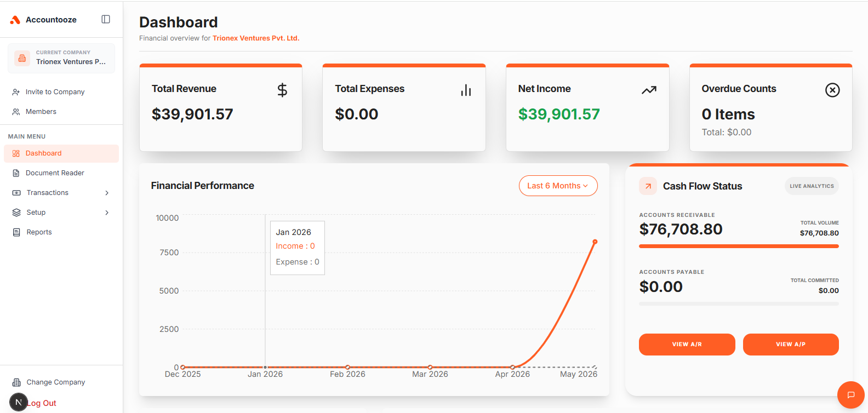
Task: Click the Change Company building icon
Action: point(16,382)
